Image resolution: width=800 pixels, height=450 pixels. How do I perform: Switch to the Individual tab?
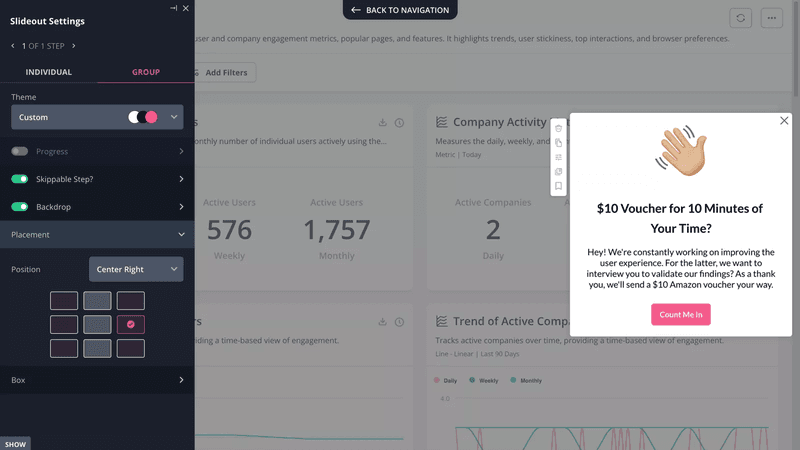(x=48, y=72)
